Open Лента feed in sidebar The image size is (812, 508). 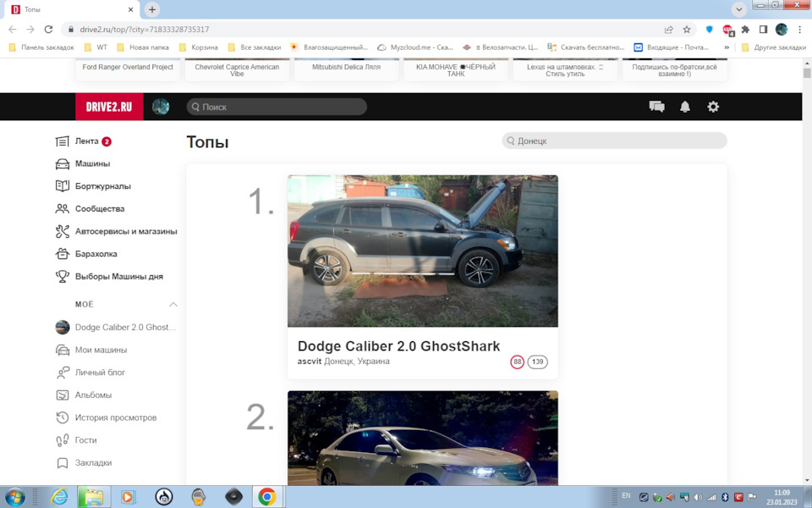point(86,141)
